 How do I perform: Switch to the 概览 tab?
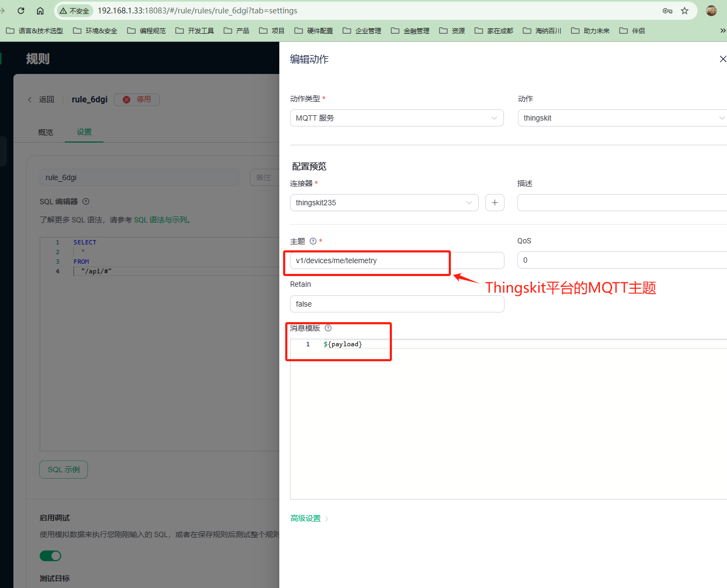pyautogui.click(x=46, y=132)
